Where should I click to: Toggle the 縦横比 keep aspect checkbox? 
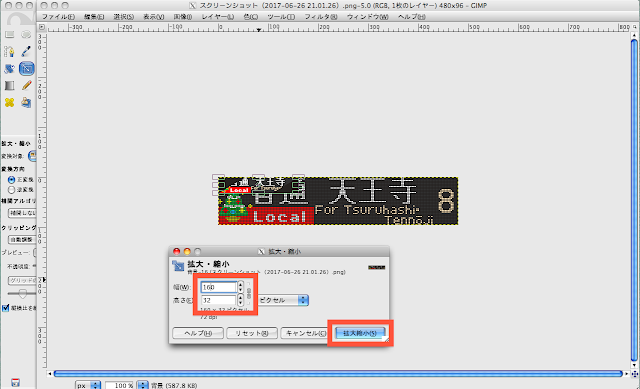5,308
